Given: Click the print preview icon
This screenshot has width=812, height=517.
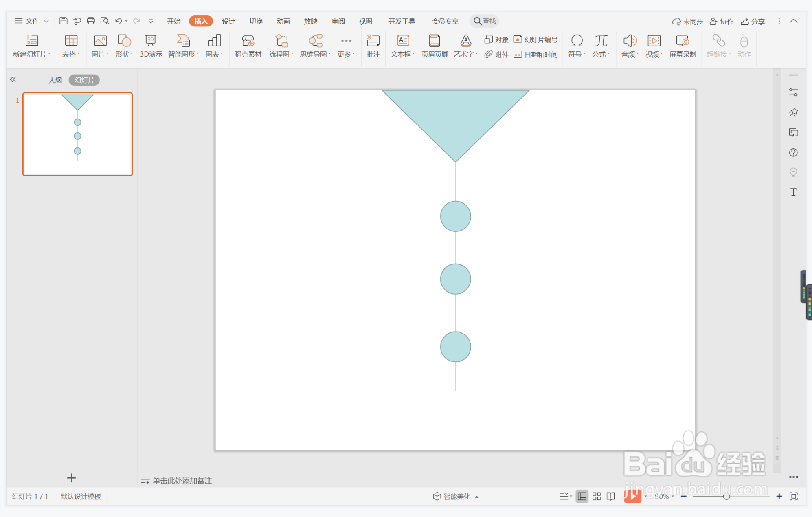Looking at the screenshot, I should tap(105, 21).
